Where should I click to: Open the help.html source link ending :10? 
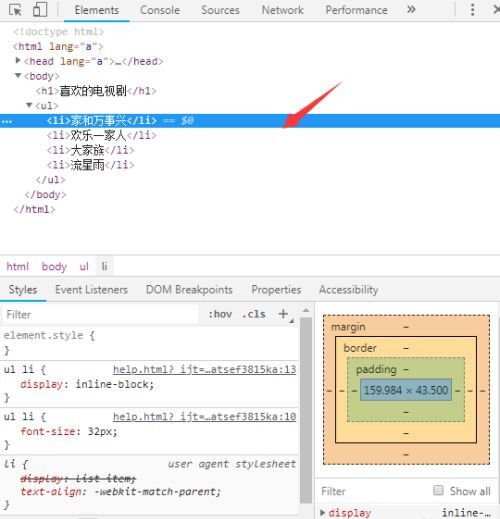tap(204, 417)
